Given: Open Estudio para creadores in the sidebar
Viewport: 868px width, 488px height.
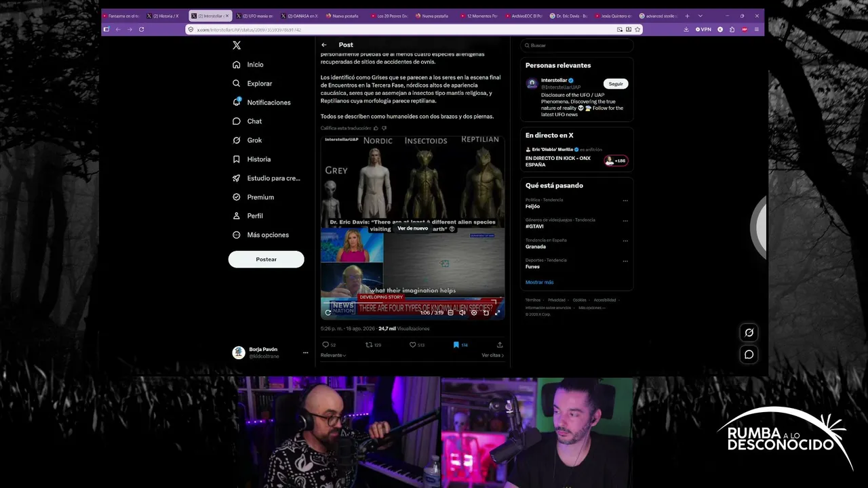Looking at the screenshot, I should (267, 178).
